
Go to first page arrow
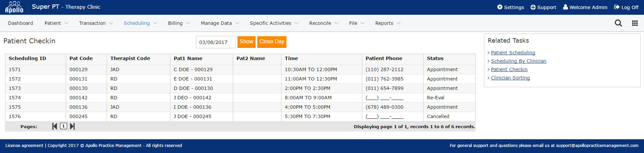click(55, 126)
